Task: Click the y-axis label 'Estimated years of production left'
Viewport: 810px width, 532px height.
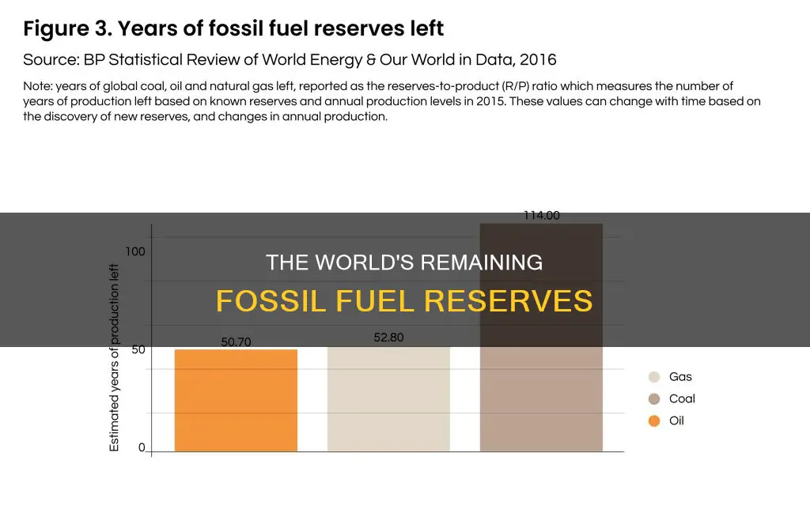Action: tap(114, 357)
